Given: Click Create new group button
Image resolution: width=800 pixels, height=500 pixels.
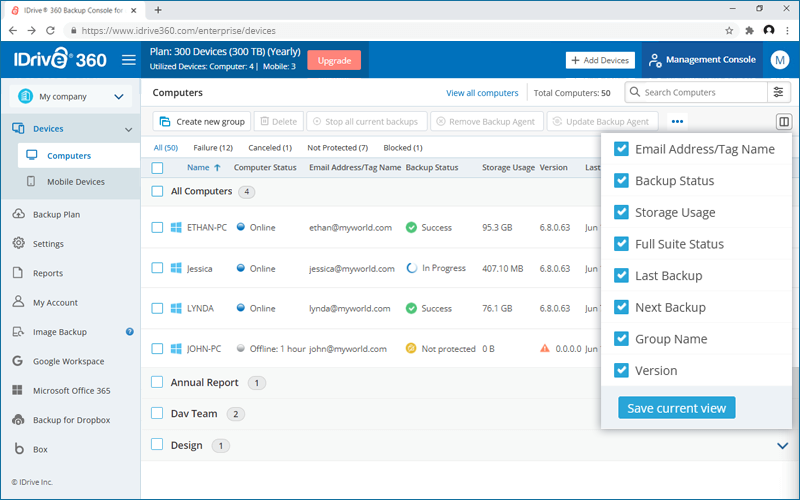Looking at the screenshot, I should point(202,121).
